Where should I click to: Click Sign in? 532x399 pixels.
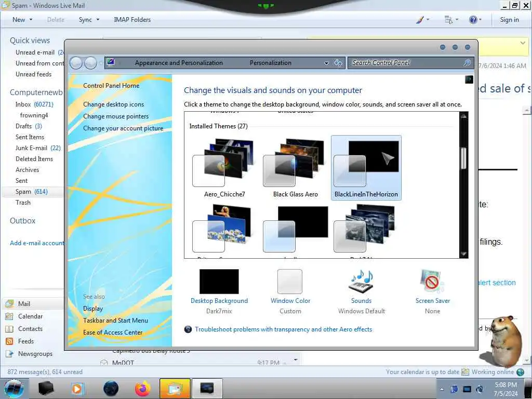coord(509,20)
